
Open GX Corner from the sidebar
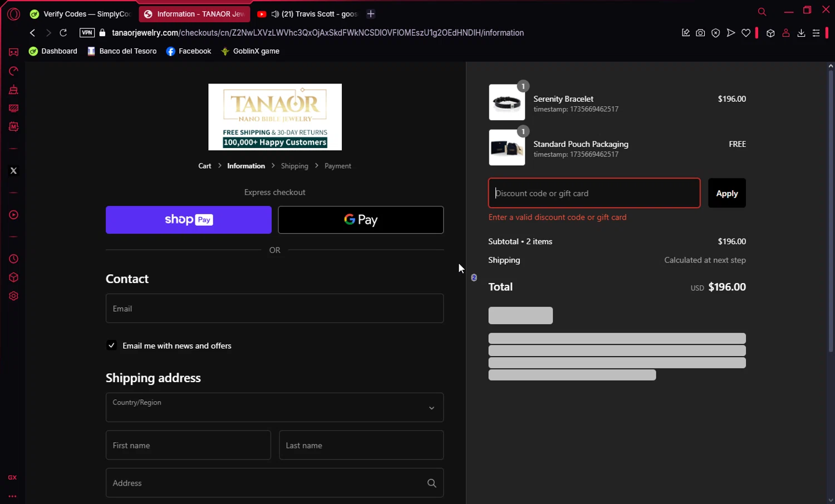(x=13, y=52)
